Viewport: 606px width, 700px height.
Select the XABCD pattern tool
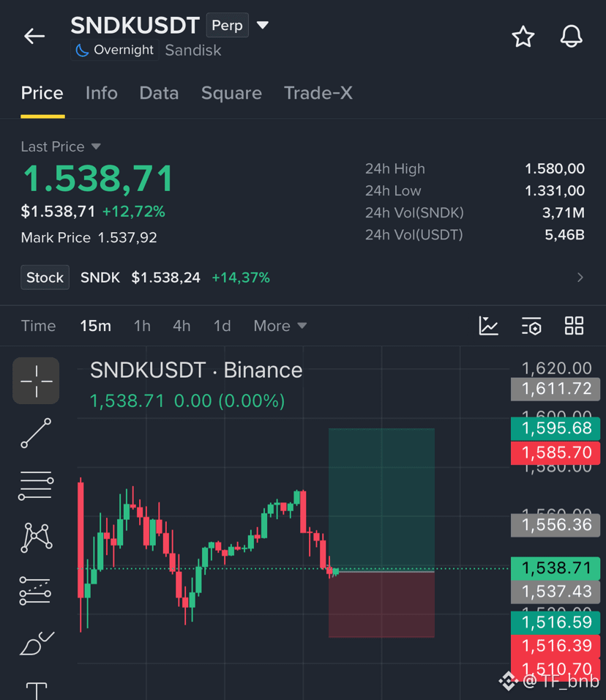point(36,538)
